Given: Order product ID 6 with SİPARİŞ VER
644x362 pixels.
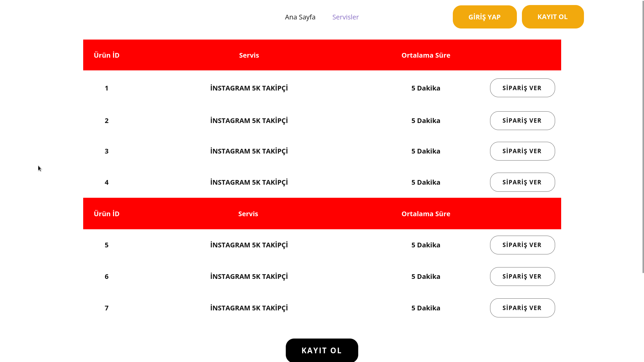Looking at the screenshot, I should [x=522, y=277].
